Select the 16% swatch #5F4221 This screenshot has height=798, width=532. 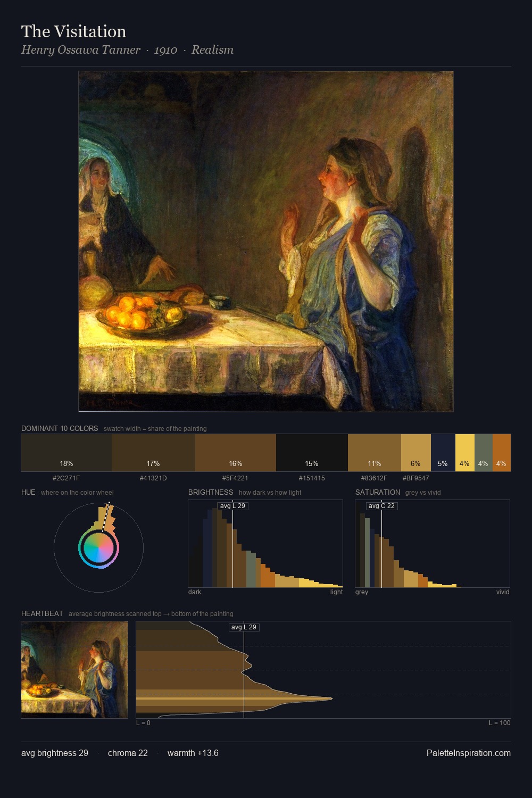pos(236,453)
